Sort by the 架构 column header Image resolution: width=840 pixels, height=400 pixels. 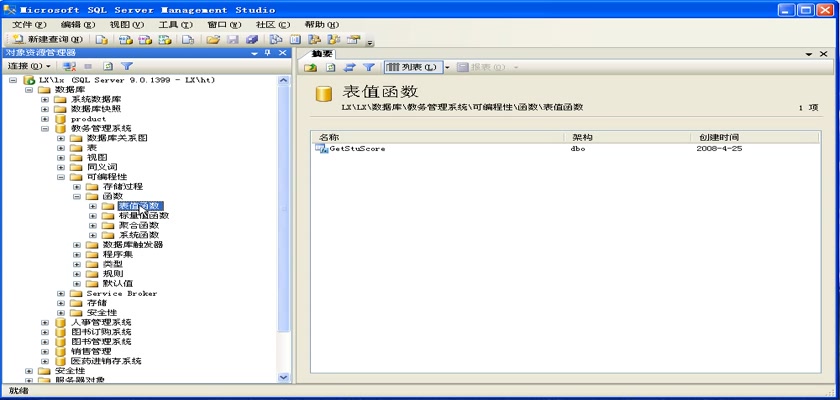point(627,138)
